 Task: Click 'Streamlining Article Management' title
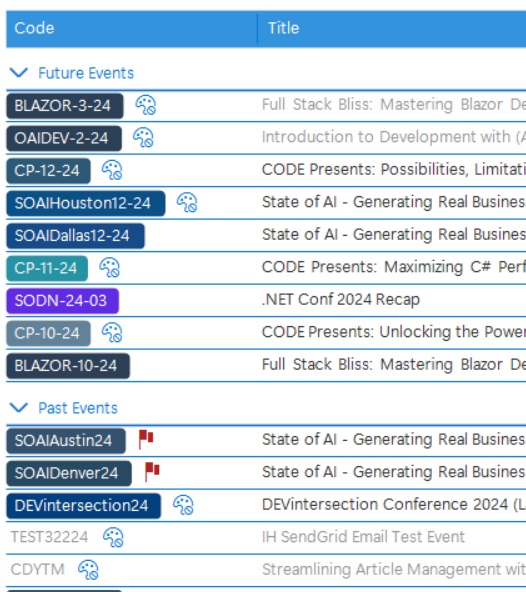click(393, 570)
